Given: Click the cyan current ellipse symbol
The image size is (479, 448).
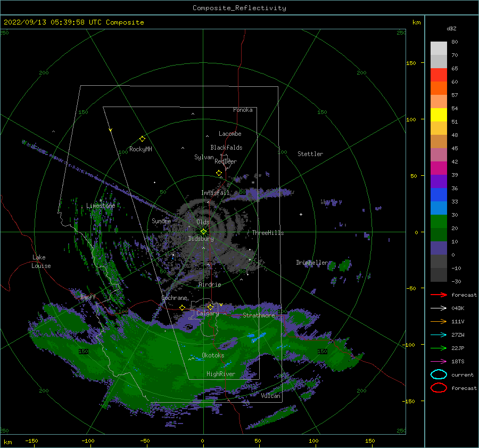Looking at the screenshot, I should pos(439,374).
